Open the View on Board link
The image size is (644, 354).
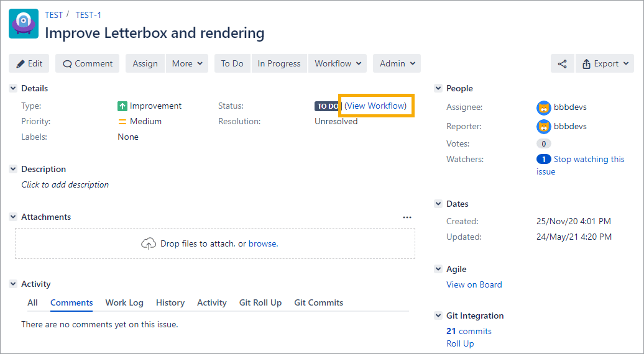tap(474, 284)
